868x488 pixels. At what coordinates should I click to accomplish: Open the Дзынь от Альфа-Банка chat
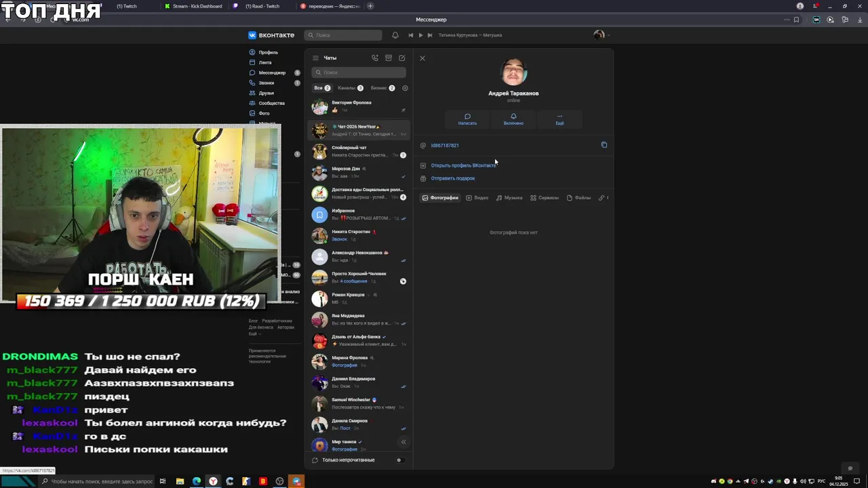[x=359, y=340]
